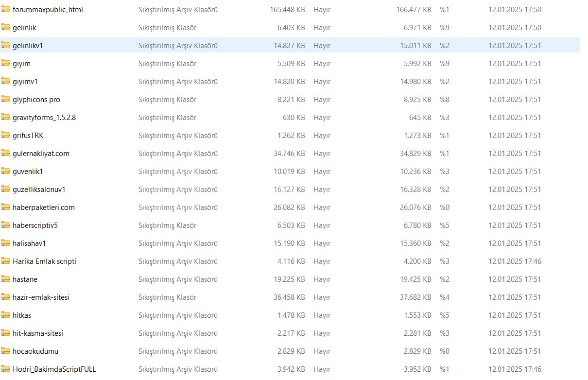Select the file name hit-kasma-sitesi

tap(38, 333)
